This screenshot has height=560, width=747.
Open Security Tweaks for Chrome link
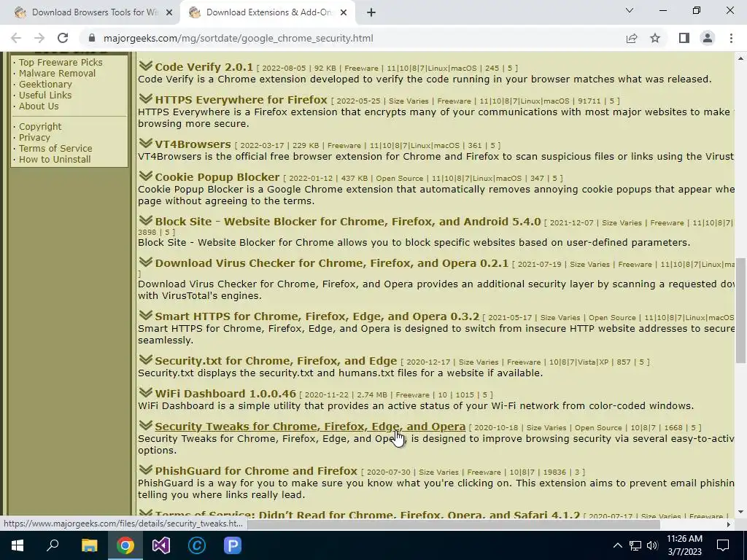click(310, 426)
